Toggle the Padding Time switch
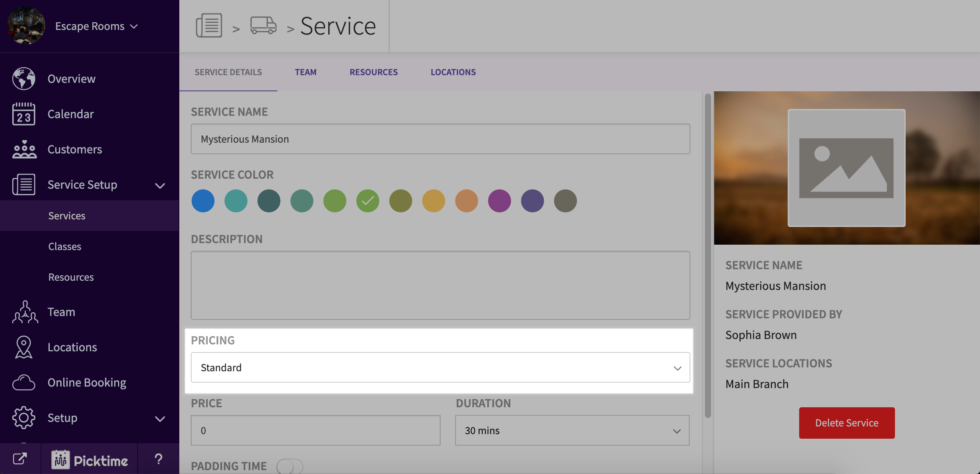The width and height of the screenshot is (980, 474). tap(290, 466)
